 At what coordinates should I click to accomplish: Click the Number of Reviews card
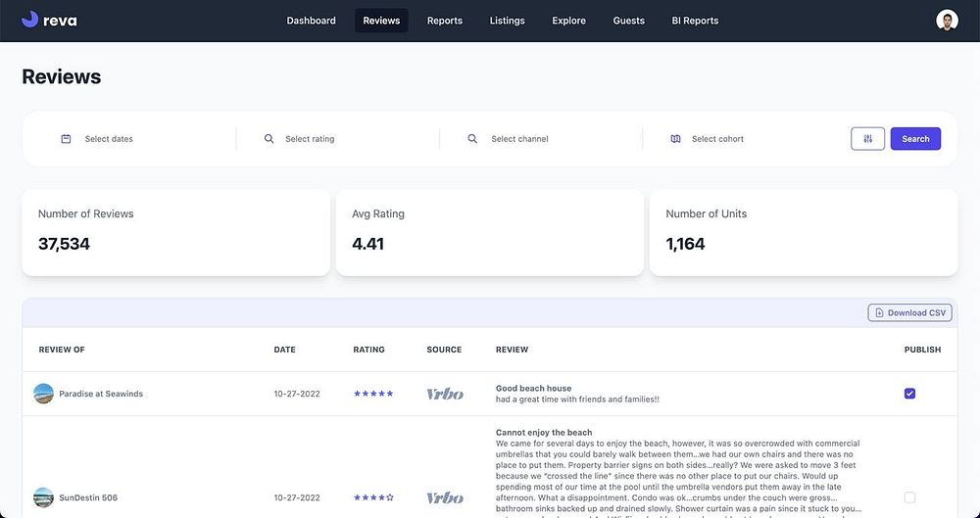(x=175, y=232)
